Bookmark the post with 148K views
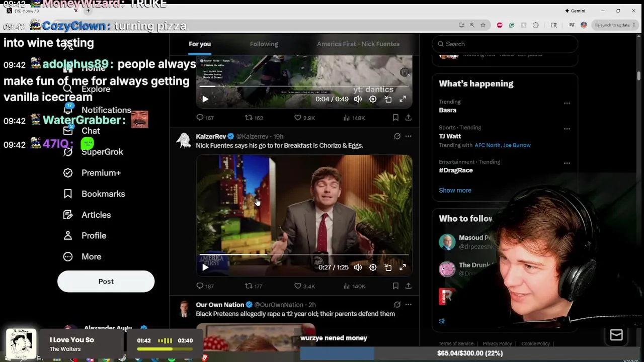Image resolution: width=644 pixels, height=362 pixels. pos(395,118)
